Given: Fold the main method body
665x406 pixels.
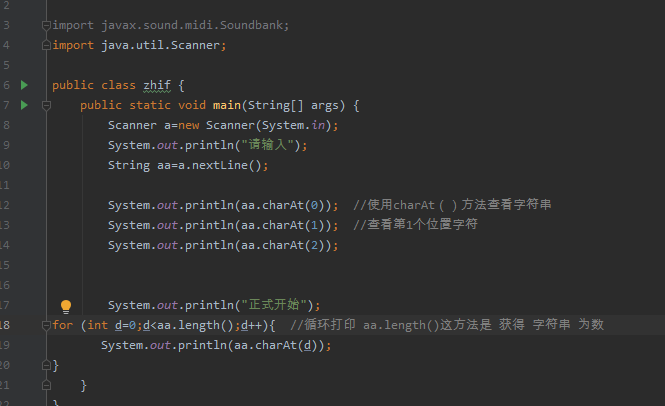Looking at the screenshot, I should (45, 105).
